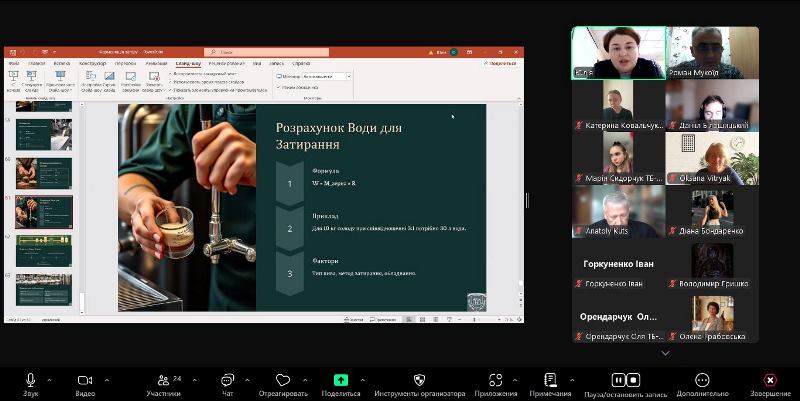Click the Записать слайд-шоу record icon

point(153,77)
